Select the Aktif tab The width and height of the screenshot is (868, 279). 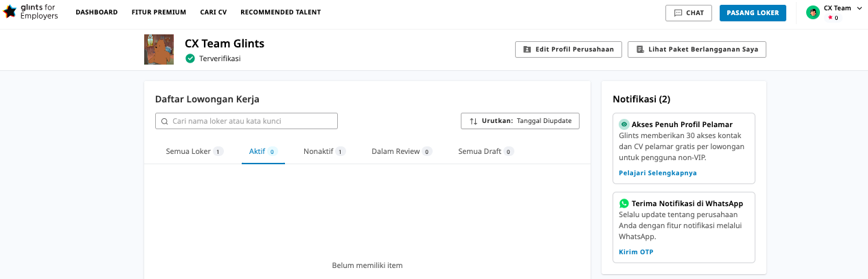pyautogui.click(x=263, y=151)
